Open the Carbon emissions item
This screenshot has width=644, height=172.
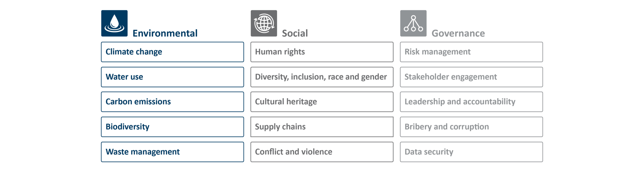tap(172, 102)
